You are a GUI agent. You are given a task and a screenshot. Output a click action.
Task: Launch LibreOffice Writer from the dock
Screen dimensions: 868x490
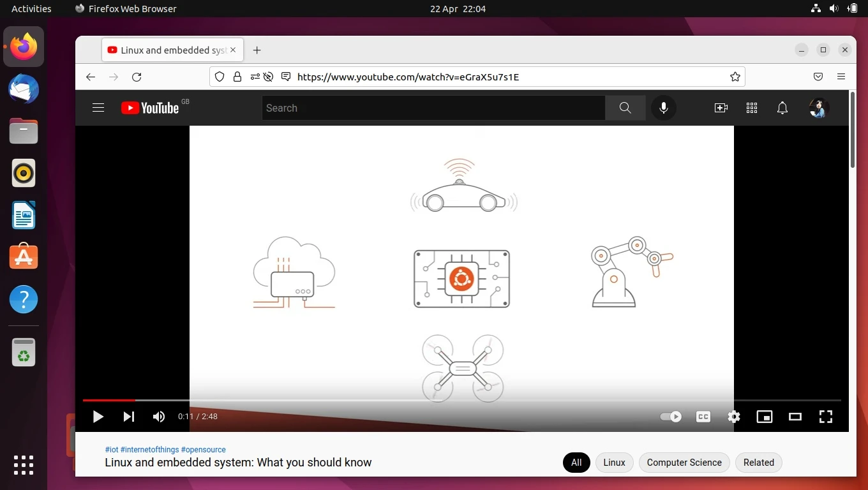24,215
